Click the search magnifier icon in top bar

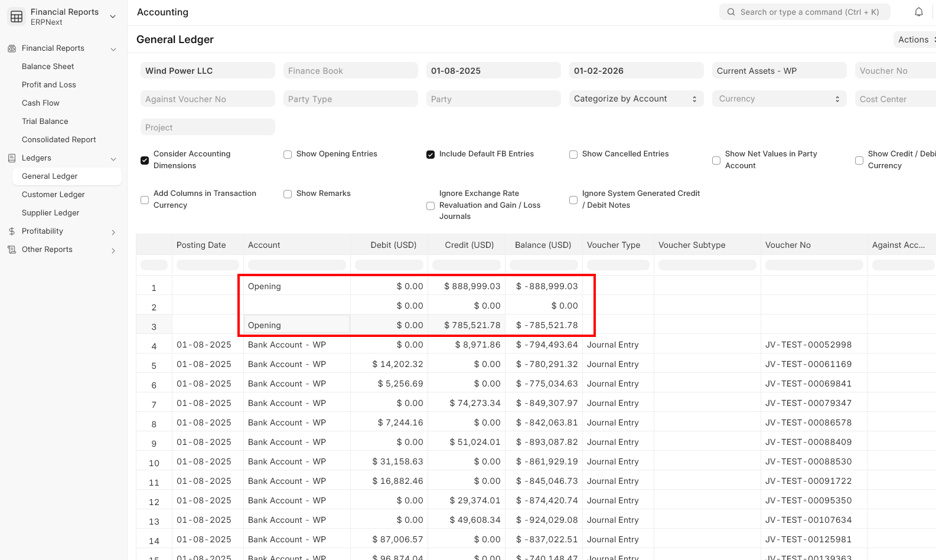[x=731, y=12]
